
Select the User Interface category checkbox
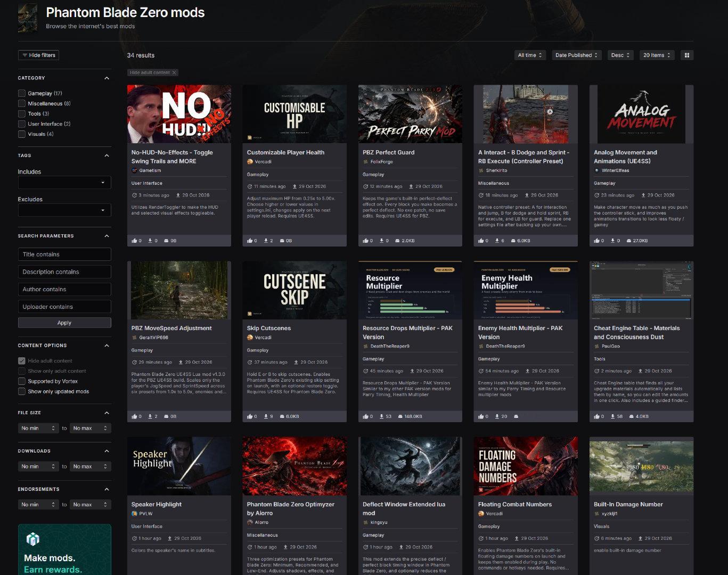coord(22,124)
